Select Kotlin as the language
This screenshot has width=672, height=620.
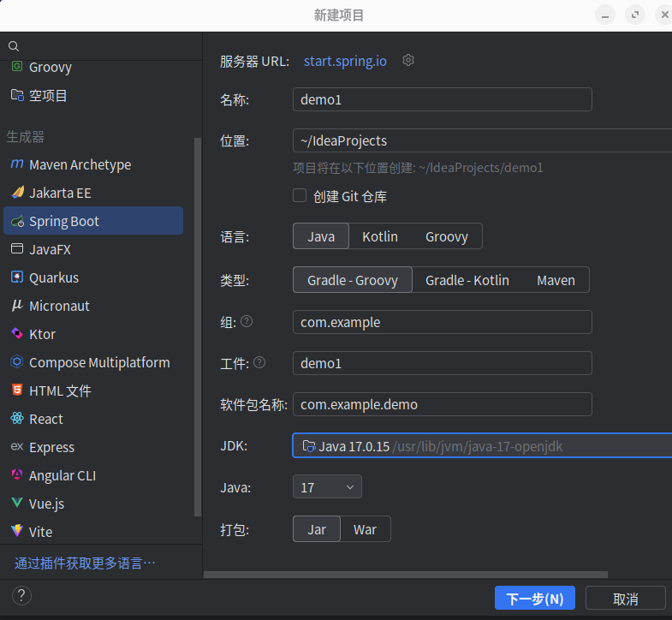380,236
